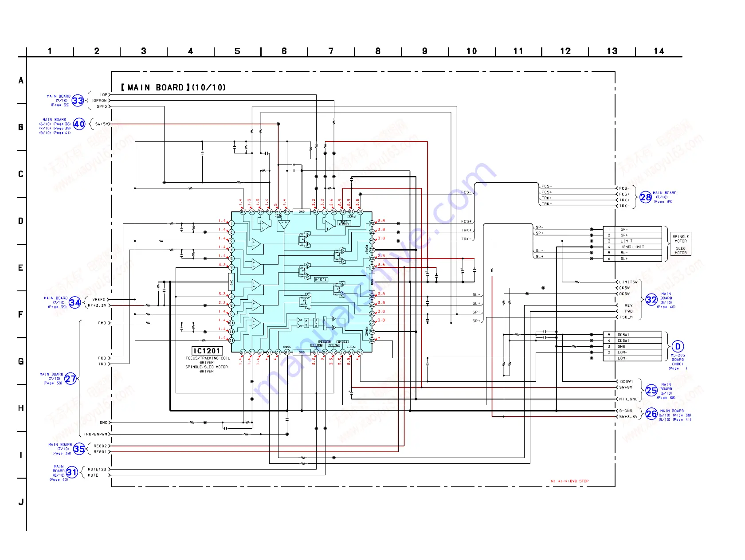This screenshot has width=745, height=560.
Task: Click the D-GND signal label
Action: 626,411
